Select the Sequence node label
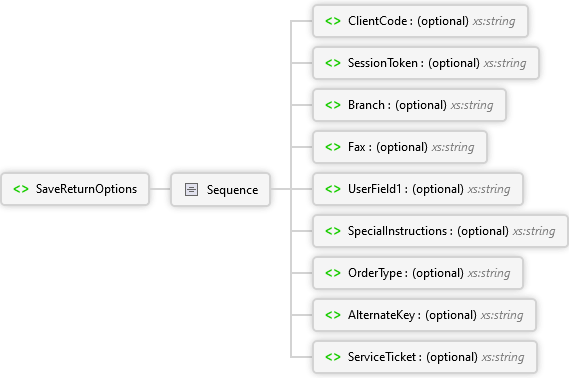 click(232, 190)
